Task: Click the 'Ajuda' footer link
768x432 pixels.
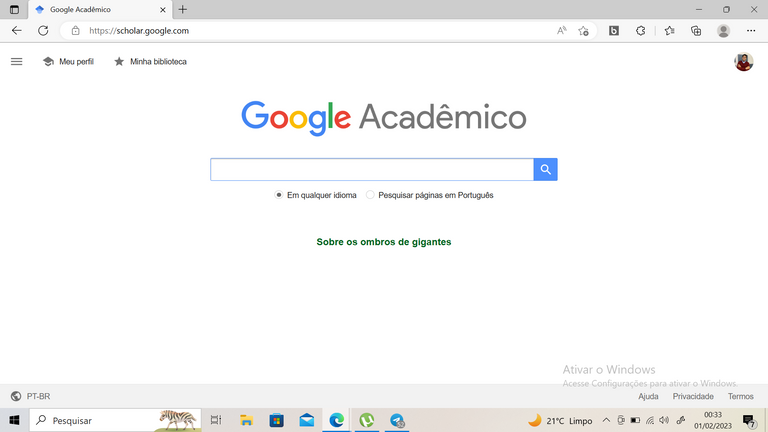Action: (648, 396)
